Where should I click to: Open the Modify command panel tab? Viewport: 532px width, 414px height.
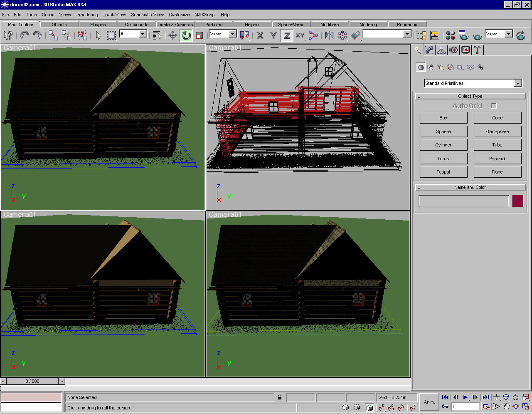point(430,50)
